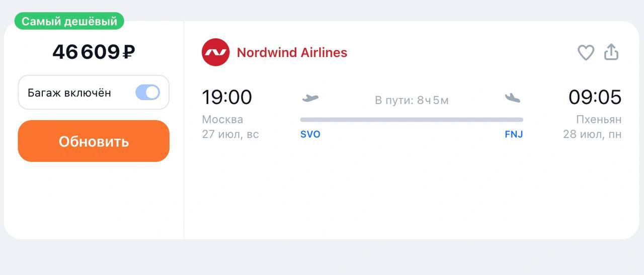Viewport: 644px width, 275px height.
Task: Add flight to favorites with heart icon
Action: click(x=586, y=52)
